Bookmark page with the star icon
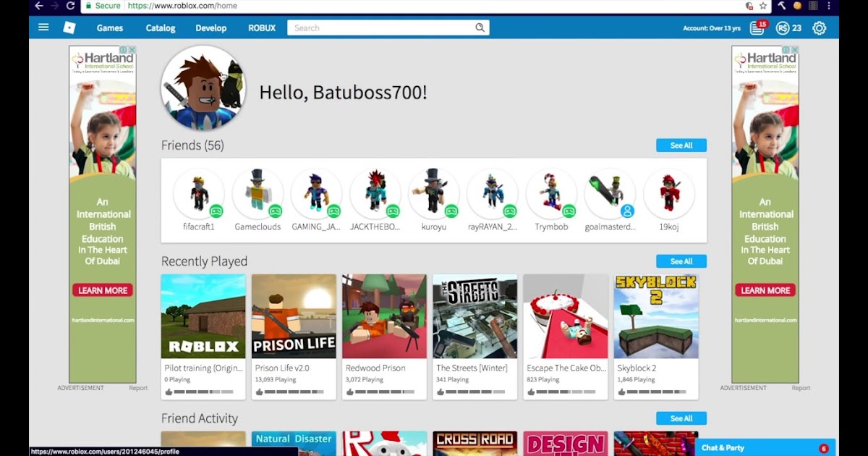The width and height of the screenshot is (868, 456). [x=762, y=6]
